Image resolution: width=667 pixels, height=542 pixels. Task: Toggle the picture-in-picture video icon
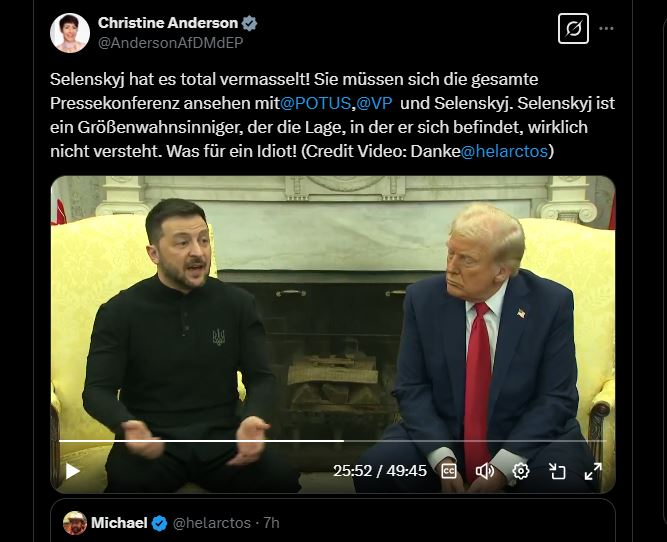point(557,471)
